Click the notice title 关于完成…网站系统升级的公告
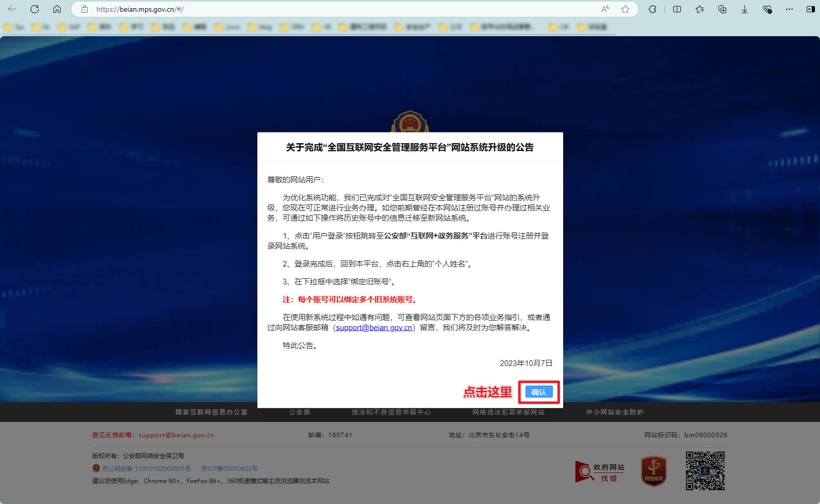 410,147
